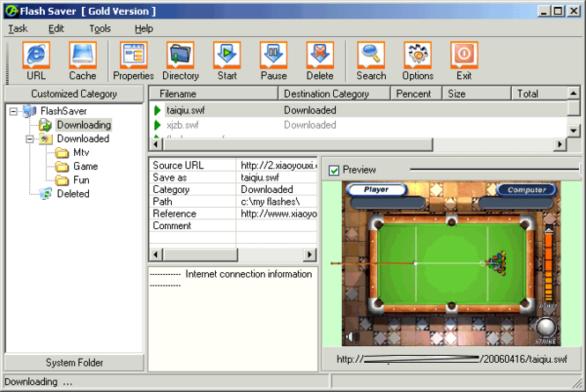Click the Downloading folder icon
Screen dimensions: 586x392
click(x=45, y=125)
